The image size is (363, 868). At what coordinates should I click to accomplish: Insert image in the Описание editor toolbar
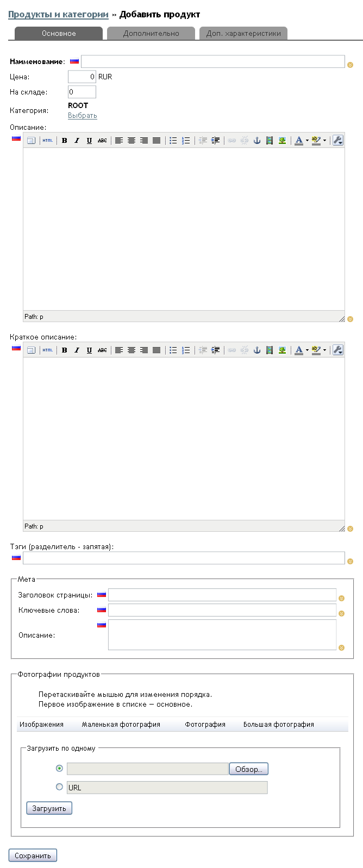click(282, 141)
